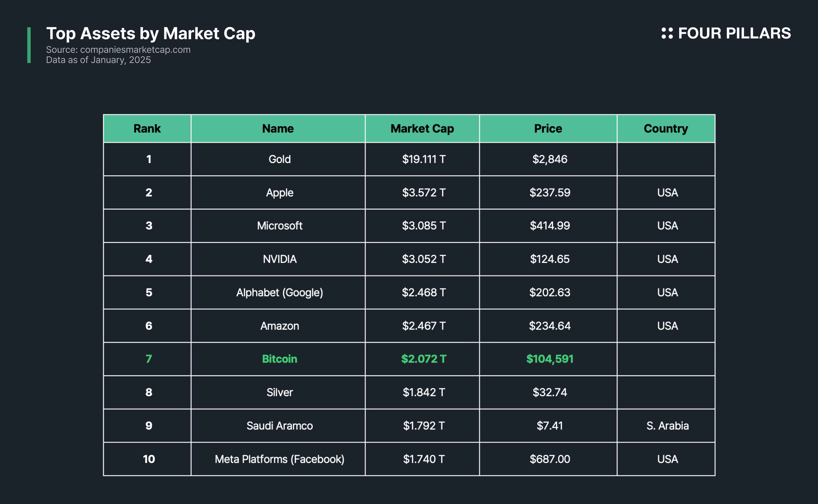
Task: Select the Alphabet (Google) name cell
Action: [279, 292]
